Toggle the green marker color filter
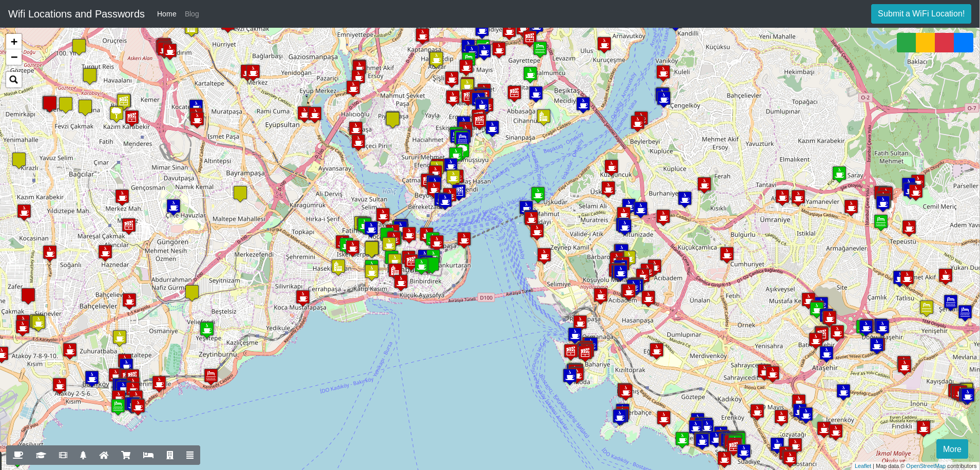 [x=906, y=42]
